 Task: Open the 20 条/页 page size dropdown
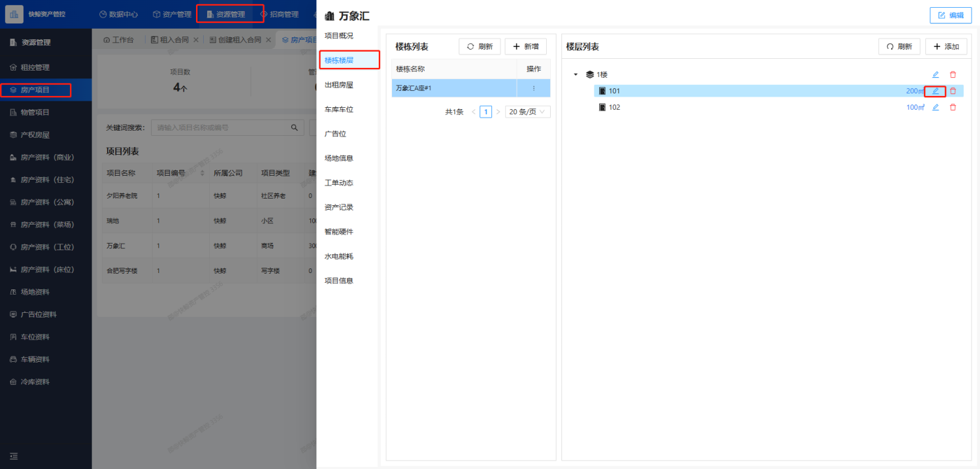(528, 112)
